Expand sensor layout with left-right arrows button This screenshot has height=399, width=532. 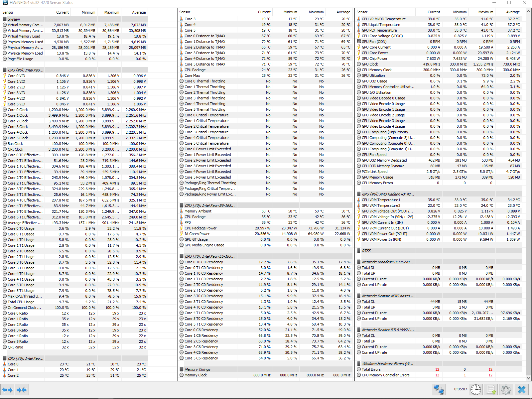pyautogui.click(x=7, y=389)
